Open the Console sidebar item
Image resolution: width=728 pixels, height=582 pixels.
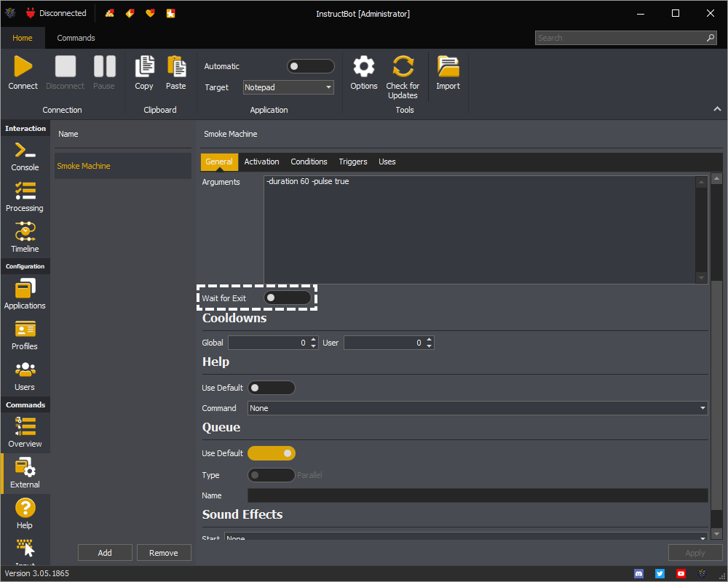pyautogui.click(x=25, y=157)
